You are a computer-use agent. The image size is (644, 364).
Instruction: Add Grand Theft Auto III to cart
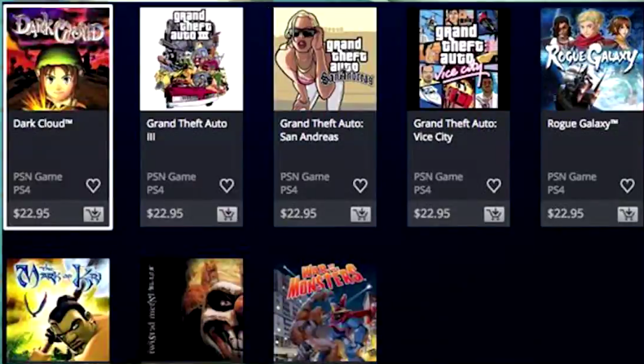point(227,215)
